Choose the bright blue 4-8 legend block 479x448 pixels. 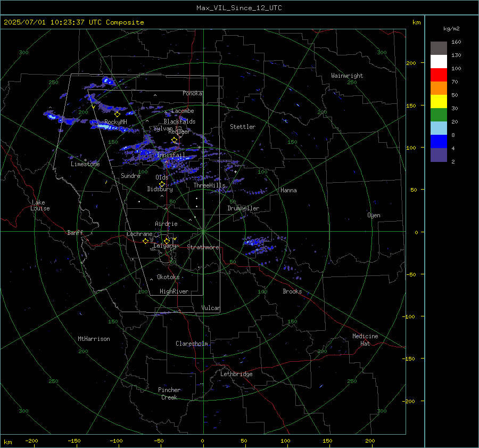click(x=439, y=141)
